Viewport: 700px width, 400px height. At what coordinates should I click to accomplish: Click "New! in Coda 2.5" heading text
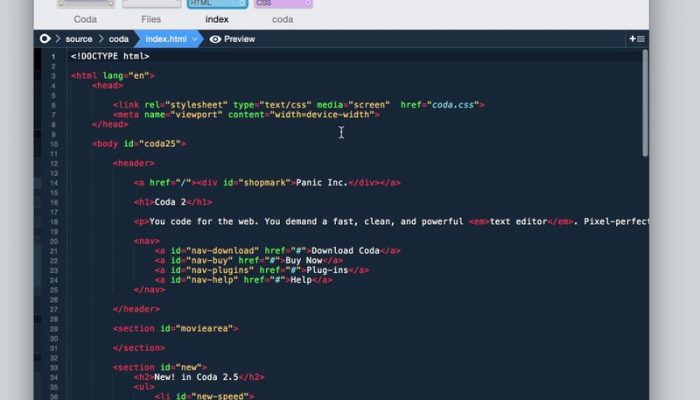click(x=196, y=378)
